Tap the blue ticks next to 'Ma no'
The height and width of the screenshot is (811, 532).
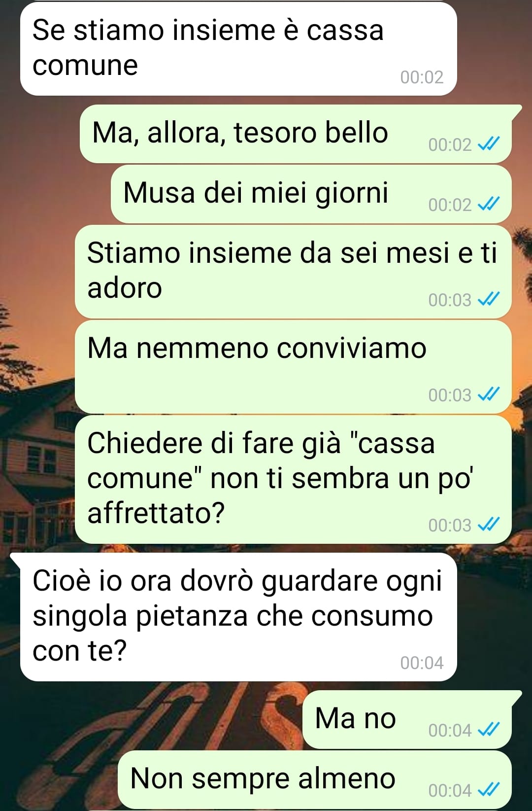(489, 730)
